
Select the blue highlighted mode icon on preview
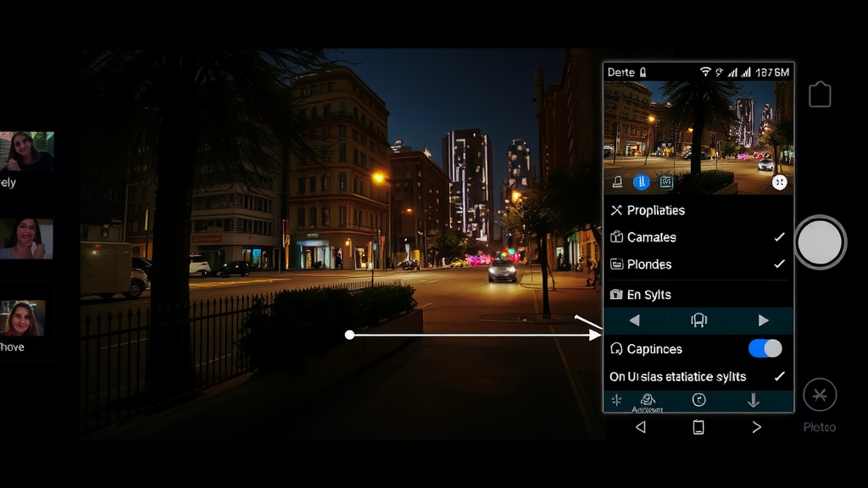click(x=642, y=182)
